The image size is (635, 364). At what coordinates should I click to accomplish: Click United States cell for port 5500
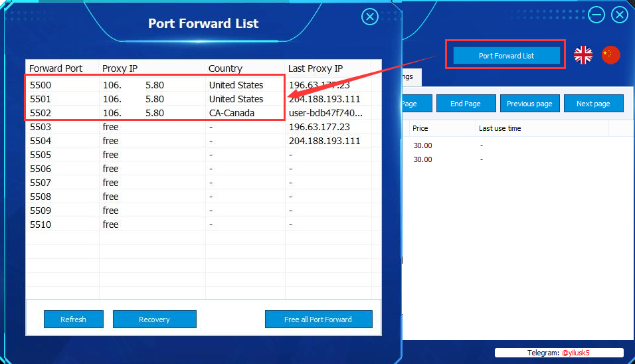[236, 85]
